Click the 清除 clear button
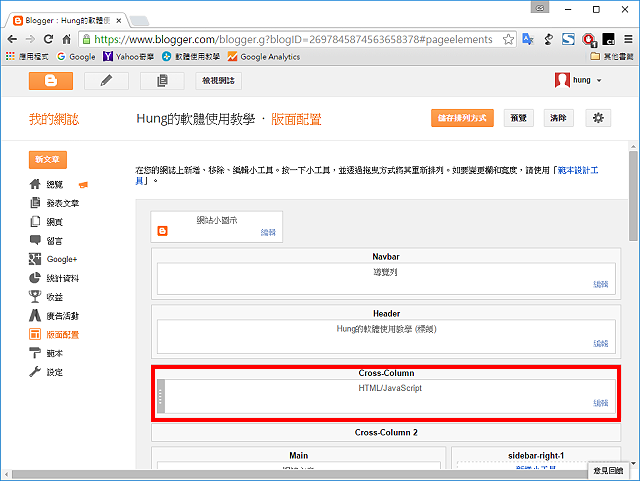 point(558,118)
